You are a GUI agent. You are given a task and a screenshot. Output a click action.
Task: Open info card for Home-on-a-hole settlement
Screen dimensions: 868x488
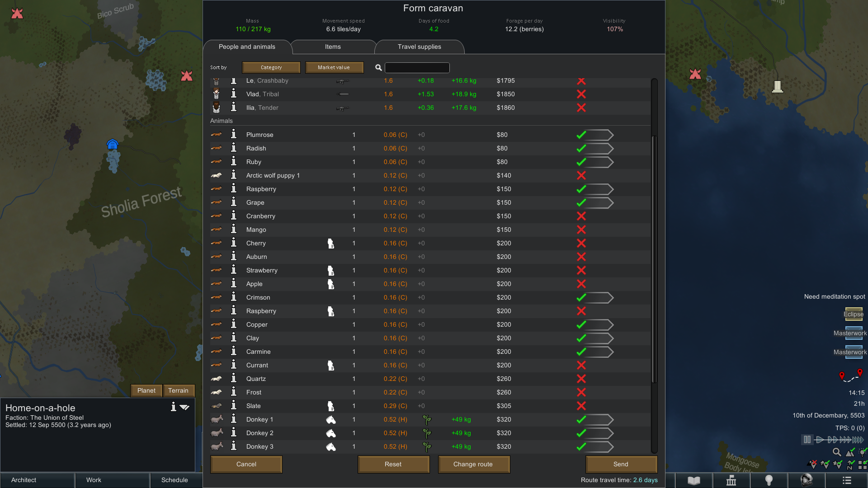[173, 407]
